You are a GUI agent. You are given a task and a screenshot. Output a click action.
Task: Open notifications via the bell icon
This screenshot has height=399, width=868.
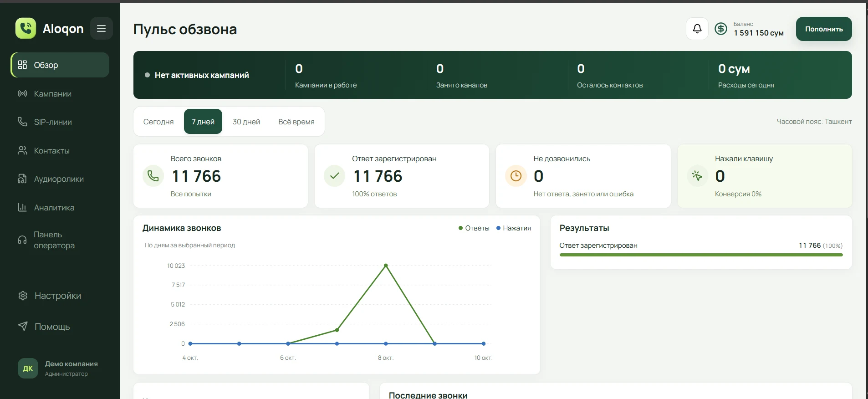697,29
